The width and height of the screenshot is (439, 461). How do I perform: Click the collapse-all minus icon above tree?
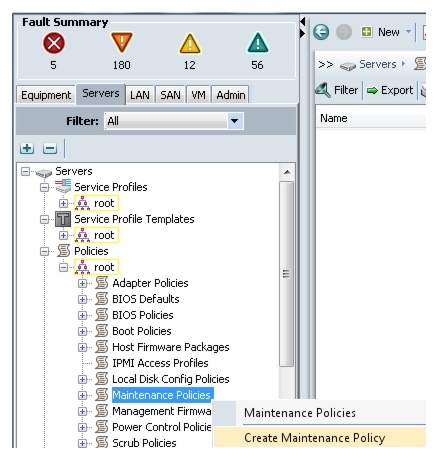pyautogui.click(x=50, y=148)
